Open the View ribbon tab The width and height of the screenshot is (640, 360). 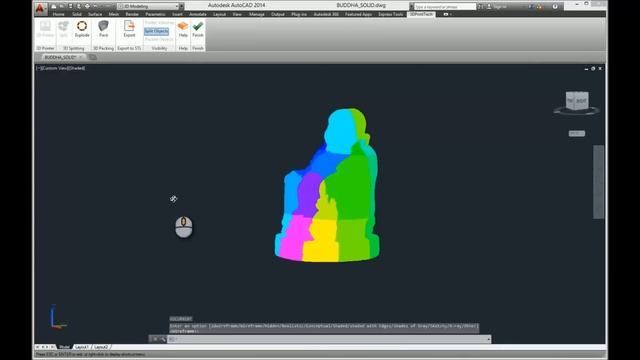coord(237,14)
